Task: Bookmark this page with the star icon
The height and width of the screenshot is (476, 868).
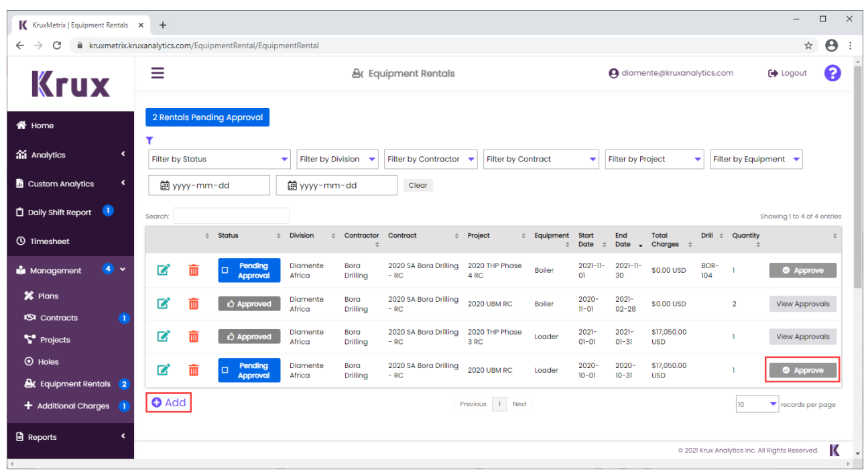Action: (808, 46)
